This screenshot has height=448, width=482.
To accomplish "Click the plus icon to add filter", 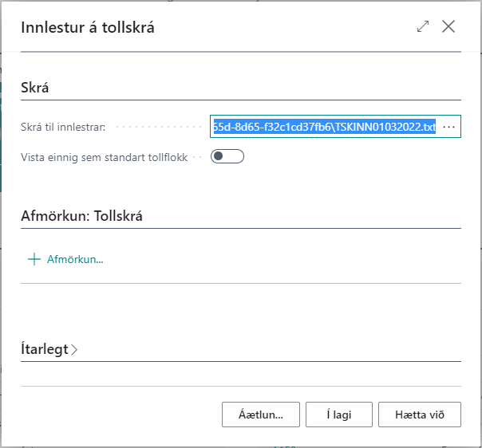I will click(x=34, y=259).
